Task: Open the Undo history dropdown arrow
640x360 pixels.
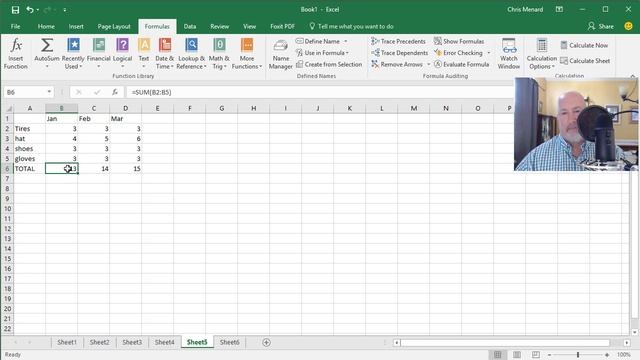Action: point(38,9)
